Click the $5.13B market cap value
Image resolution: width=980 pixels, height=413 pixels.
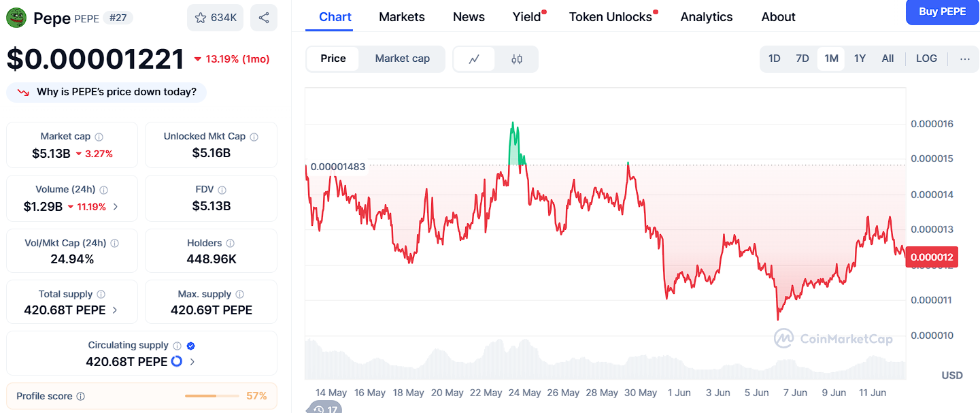pyautogui.click(x=51, y=154)
